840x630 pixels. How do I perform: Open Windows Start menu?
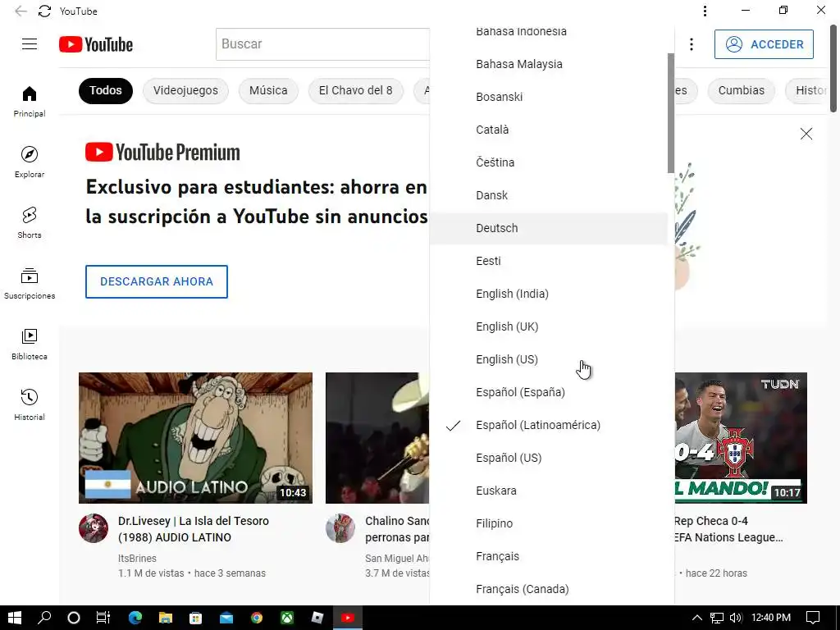pos(15,618)
